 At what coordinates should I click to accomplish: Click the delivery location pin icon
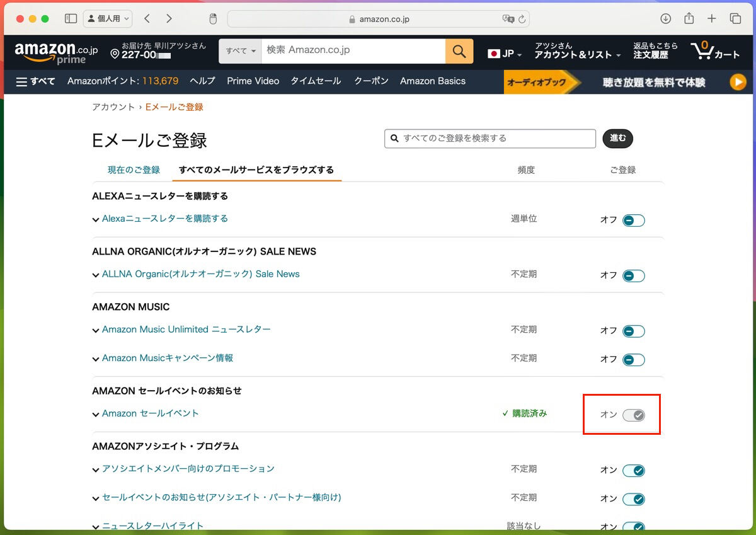115,54
